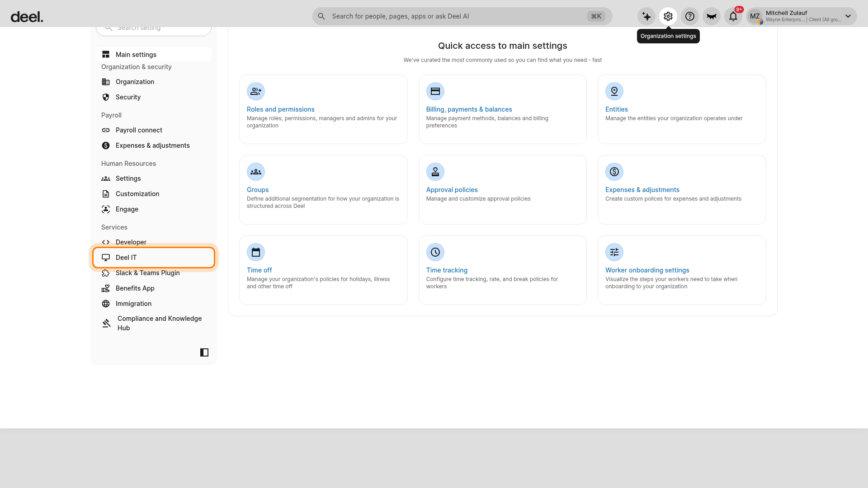Open Expenses & adjustments in sidebar
Screen dimensions: 868x488
coord(154,145)
